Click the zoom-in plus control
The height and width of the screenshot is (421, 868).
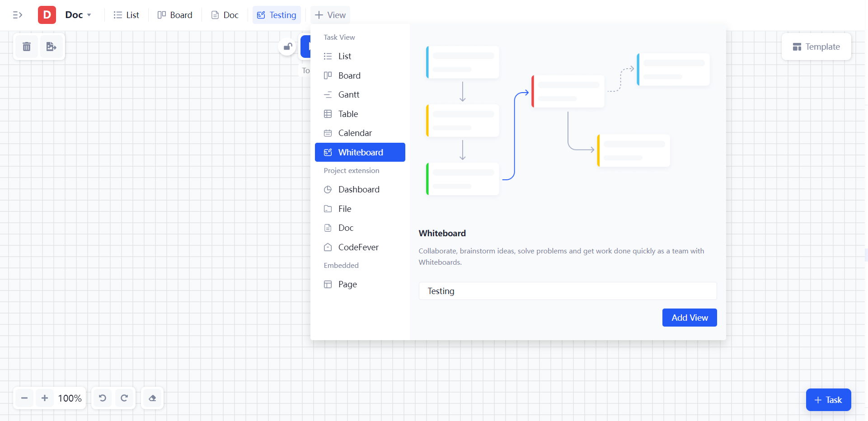click(45, 398)
